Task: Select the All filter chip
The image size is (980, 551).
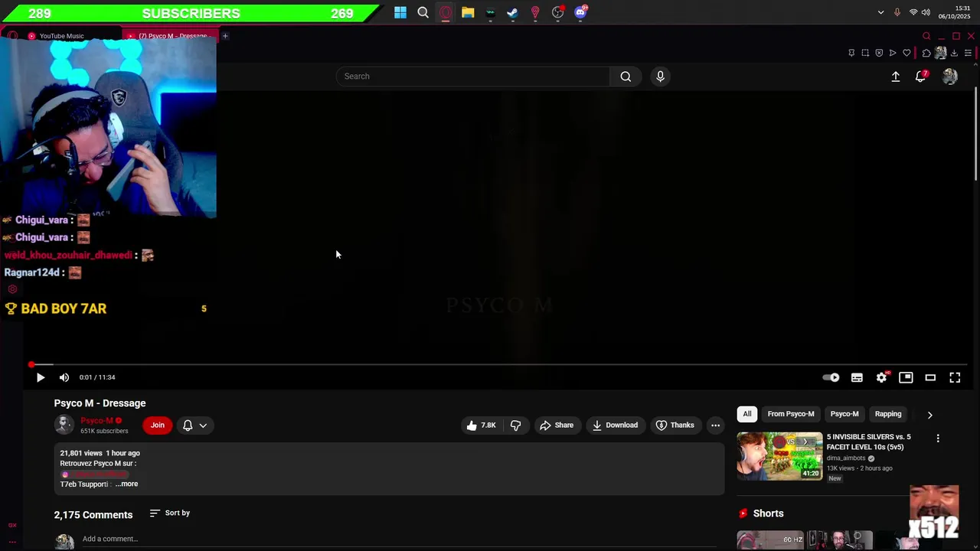Action: [747, 414]
